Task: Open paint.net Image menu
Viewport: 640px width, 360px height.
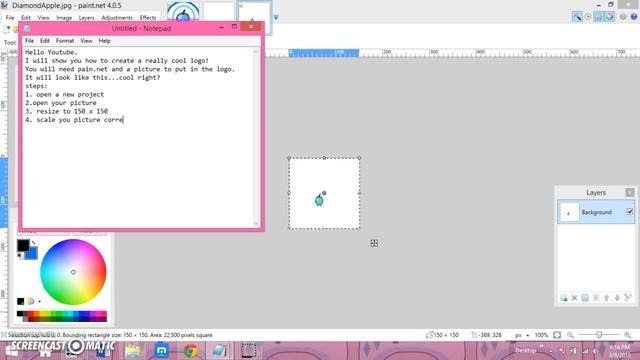Action: click(x=64, y=18)
